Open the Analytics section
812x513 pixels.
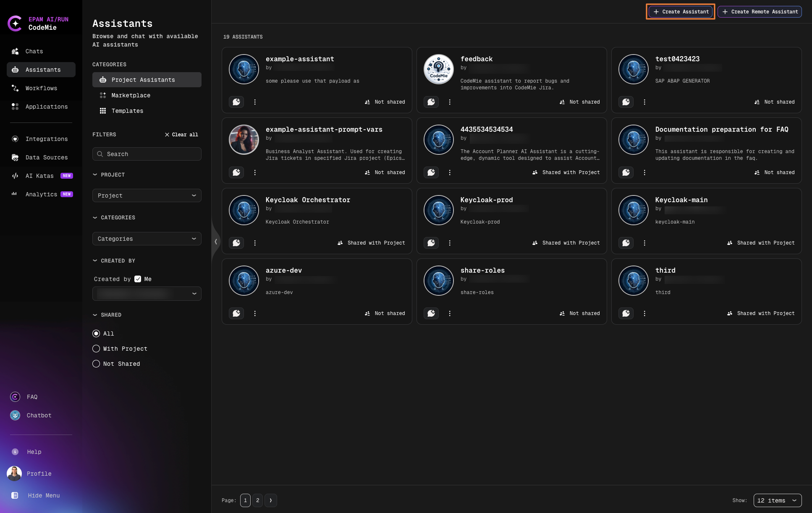pos(41,194)
